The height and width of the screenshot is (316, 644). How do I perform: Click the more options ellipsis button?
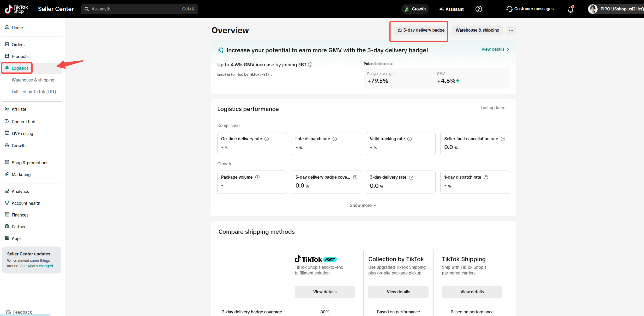pyautogui.click(x=511, y=30)
